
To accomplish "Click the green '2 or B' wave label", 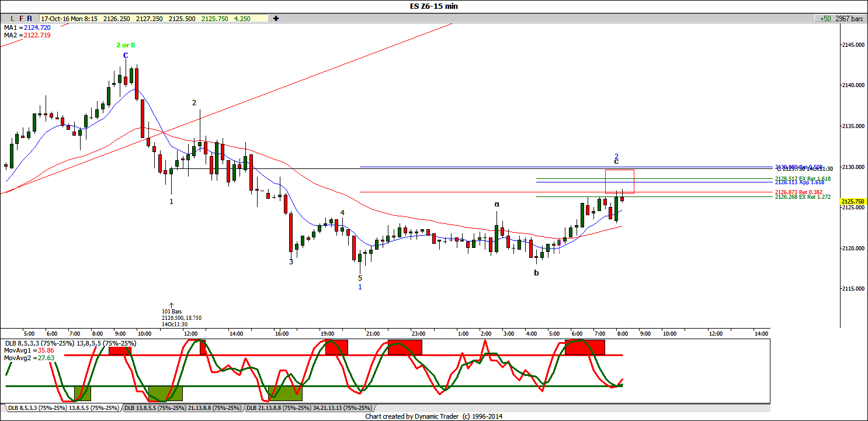I will [x=125, y=45].
